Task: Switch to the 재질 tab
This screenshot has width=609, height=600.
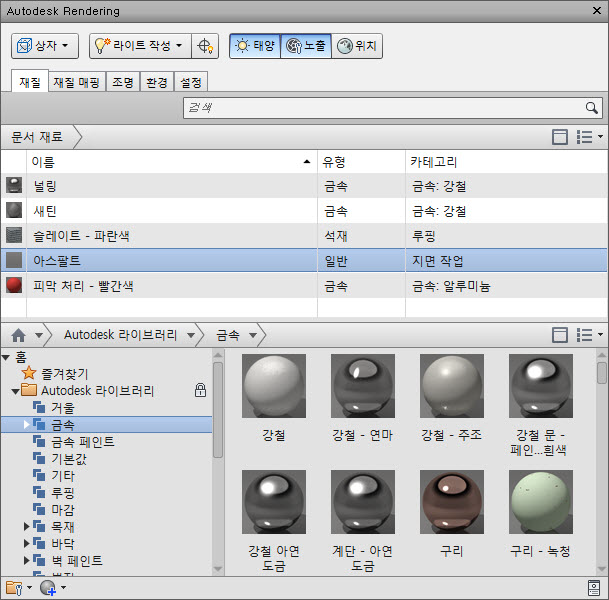Action: 30,82
